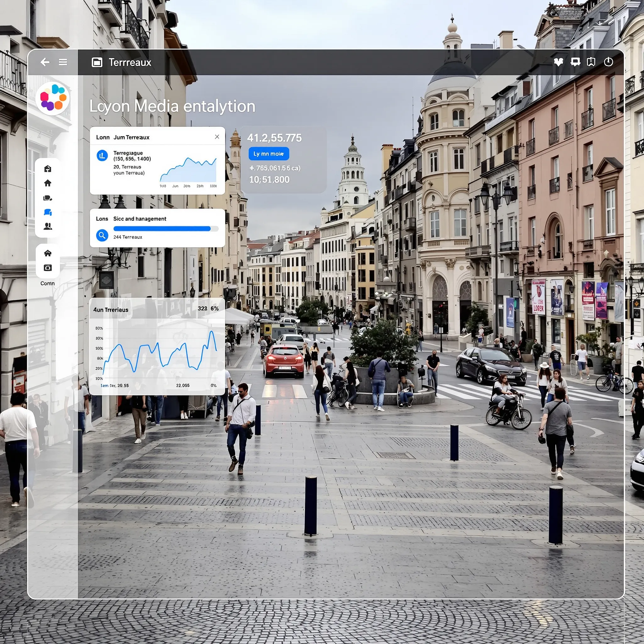The height and width of the screenshot is (644, 644).
Task: Click the heart icon in the top bar
Action: click(559, 62)
